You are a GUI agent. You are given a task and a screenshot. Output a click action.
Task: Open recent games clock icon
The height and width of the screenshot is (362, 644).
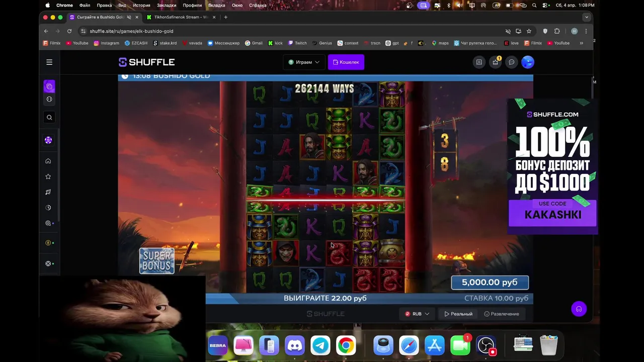(x=48, y=208)
